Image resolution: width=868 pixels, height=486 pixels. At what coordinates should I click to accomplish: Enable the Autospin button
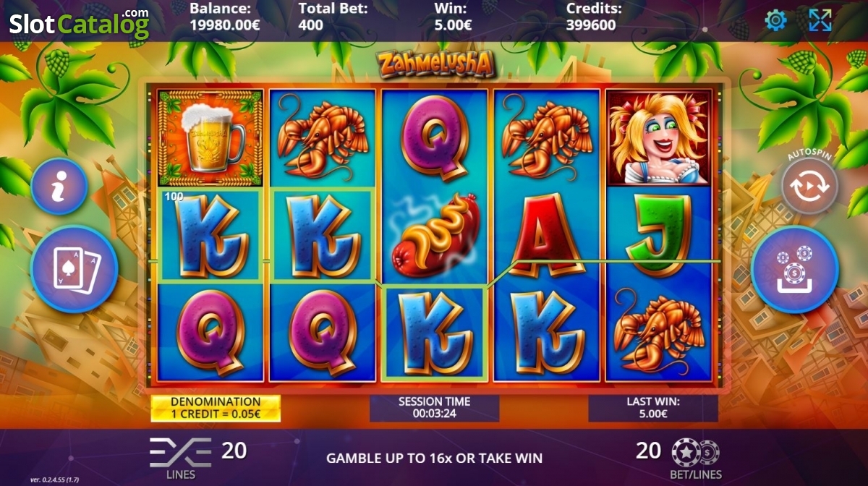click(x=809, y=187)
